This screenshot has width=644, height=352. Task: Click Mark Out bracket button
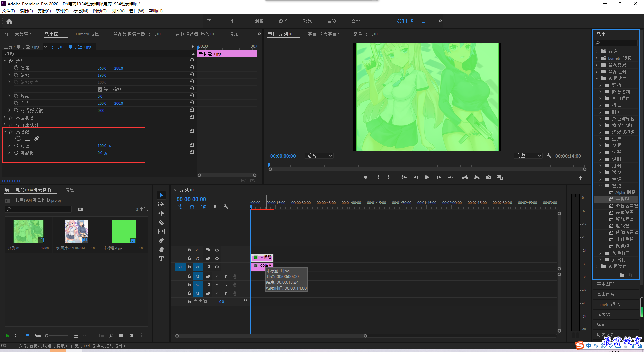click(389, 177)
